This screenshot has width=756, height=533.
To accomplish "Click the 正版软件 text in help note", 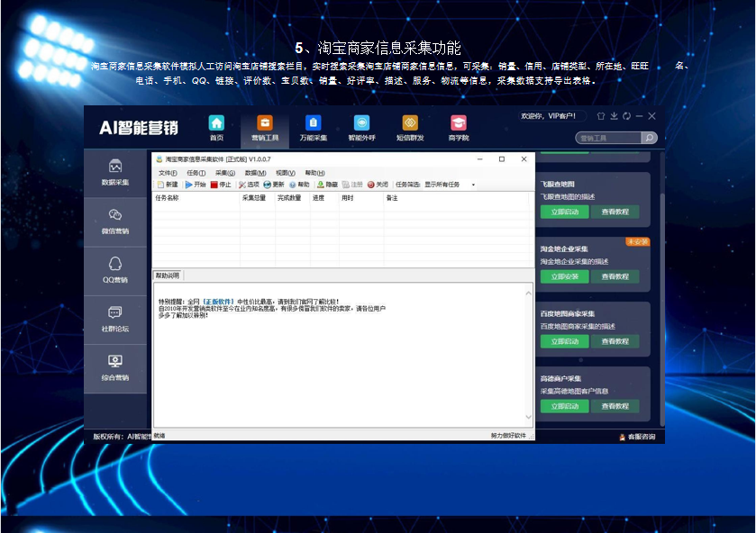I will (x=218, y=302).
